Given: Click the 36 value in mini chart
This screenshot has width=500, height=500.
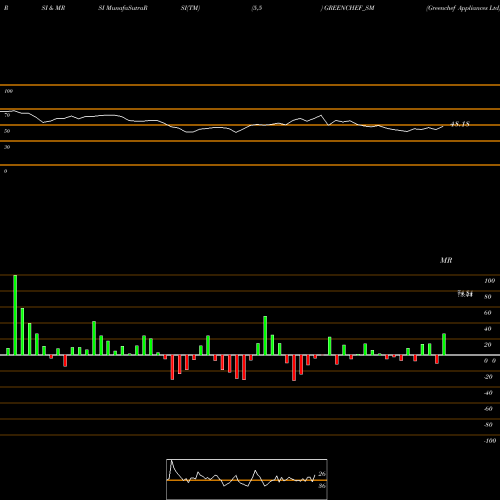Looking at the screenshot, I should pos(322,486).
